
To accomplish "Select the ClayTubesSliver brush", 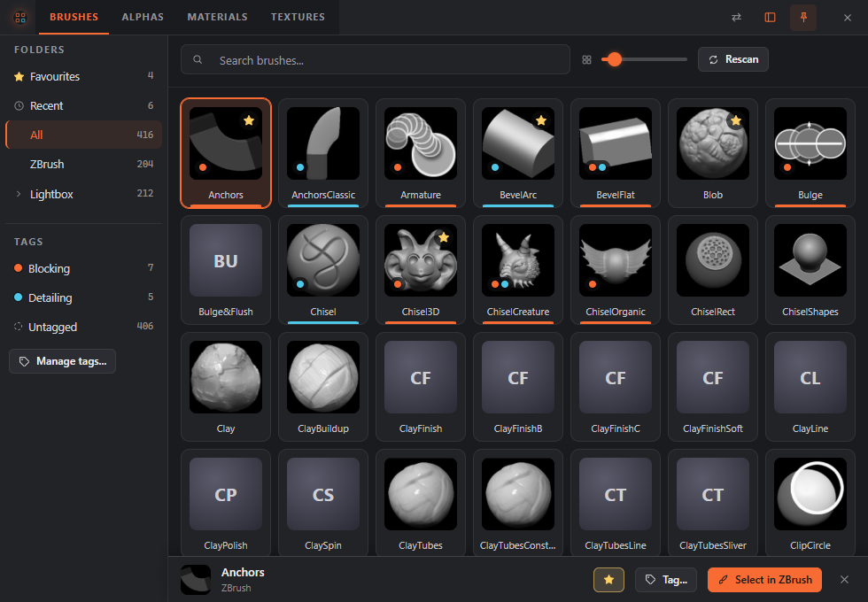I will click(713, 503).
